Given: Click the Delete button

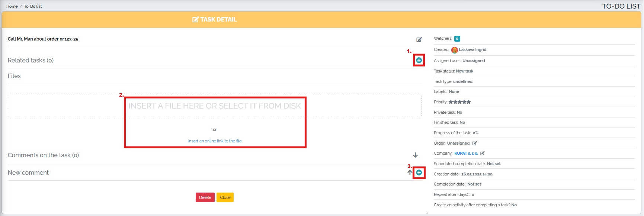Looking at the screenshot, I should pyautogui.click(x=205, y=197).
